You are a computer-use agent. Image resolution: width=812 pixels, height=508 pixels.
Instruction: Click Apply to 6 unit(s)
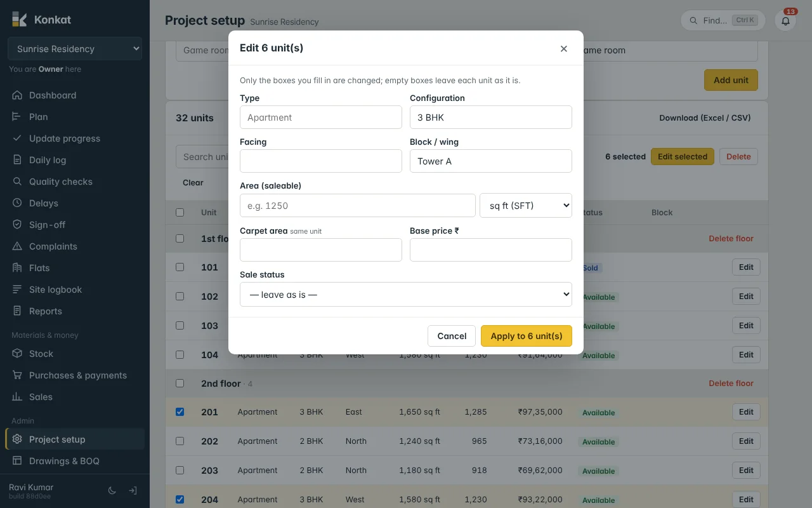527,336
